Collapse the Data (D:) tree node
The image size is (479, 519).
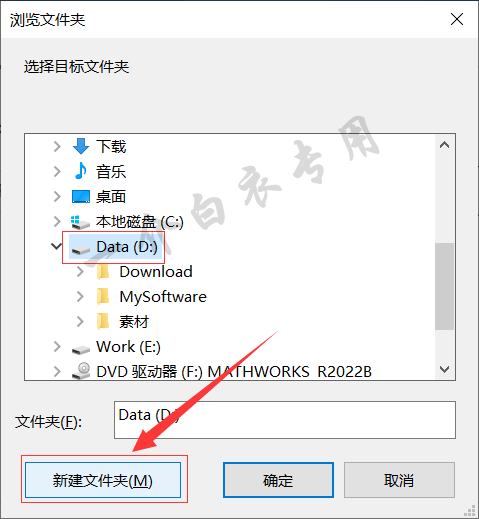[56, 246]
